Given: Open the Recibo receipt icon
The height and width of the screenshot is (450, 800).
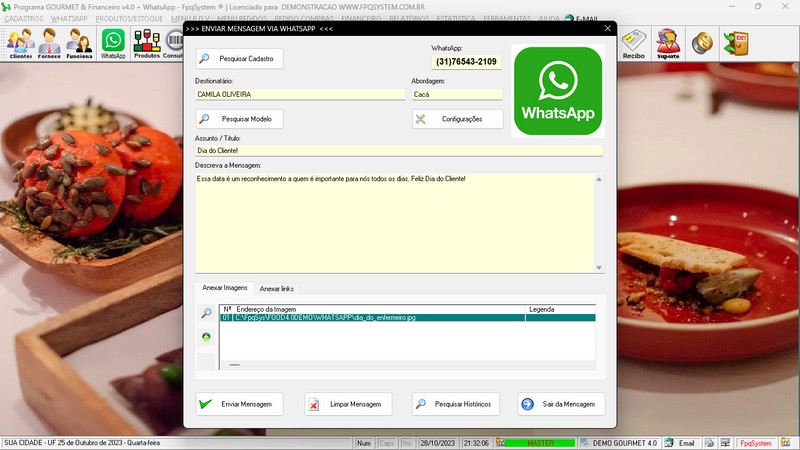Looking at the screenshot, I should pos(634,44).
